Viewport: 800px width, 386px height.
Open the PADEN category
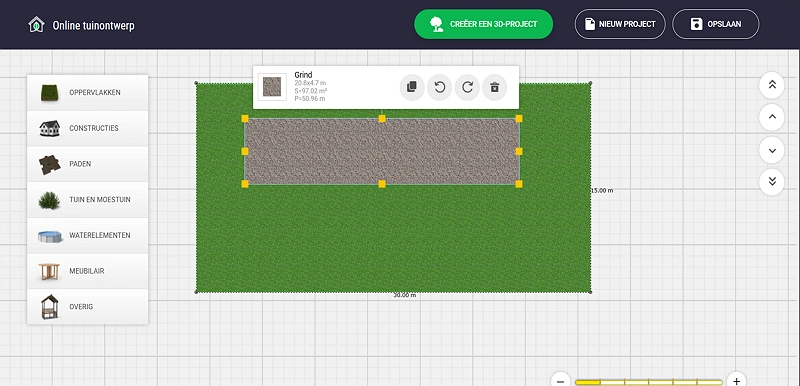pyautogui.click(x=87, y=164)
